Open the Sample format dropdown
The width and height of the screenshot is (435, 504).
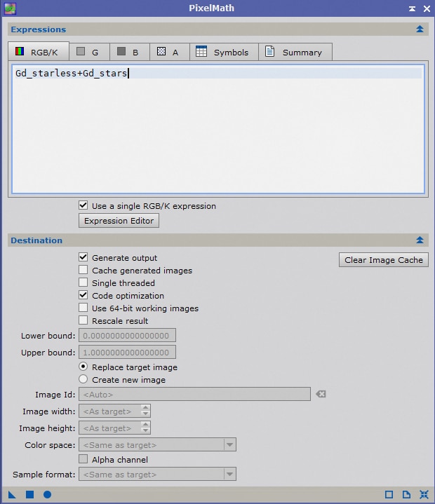click(157, 474)
